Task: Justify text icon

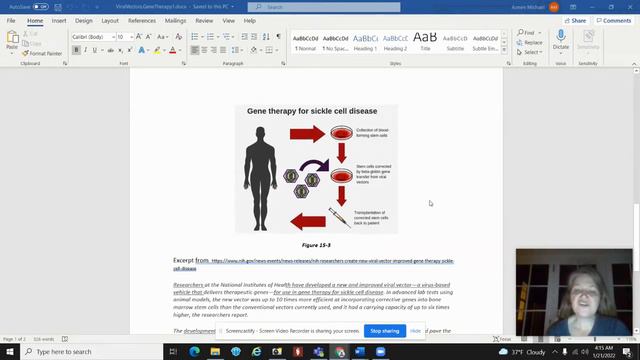Action: point(223,50)
